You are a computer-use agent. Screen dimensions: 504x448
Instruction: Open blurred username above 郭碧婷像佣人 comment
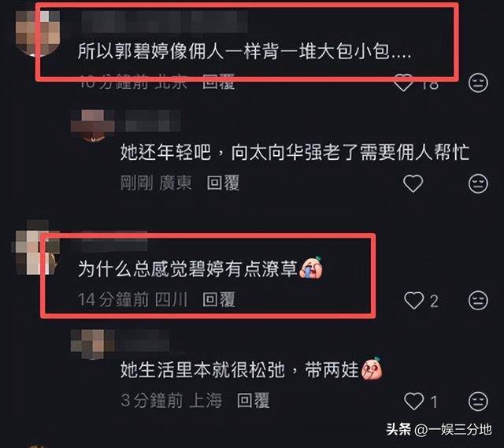tap(165, 21)
